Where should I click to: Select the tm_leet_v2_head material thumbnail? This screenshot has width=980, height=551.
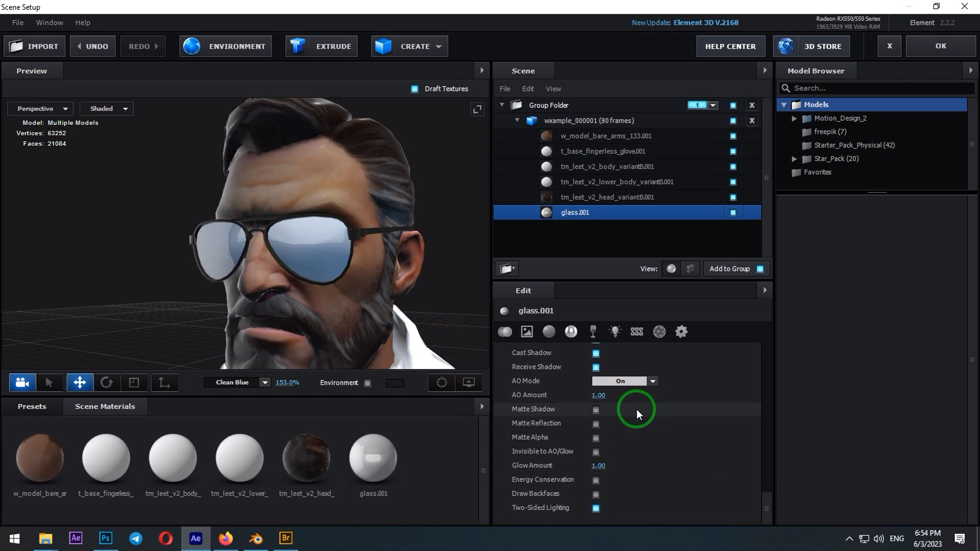[x=306, y=458]
